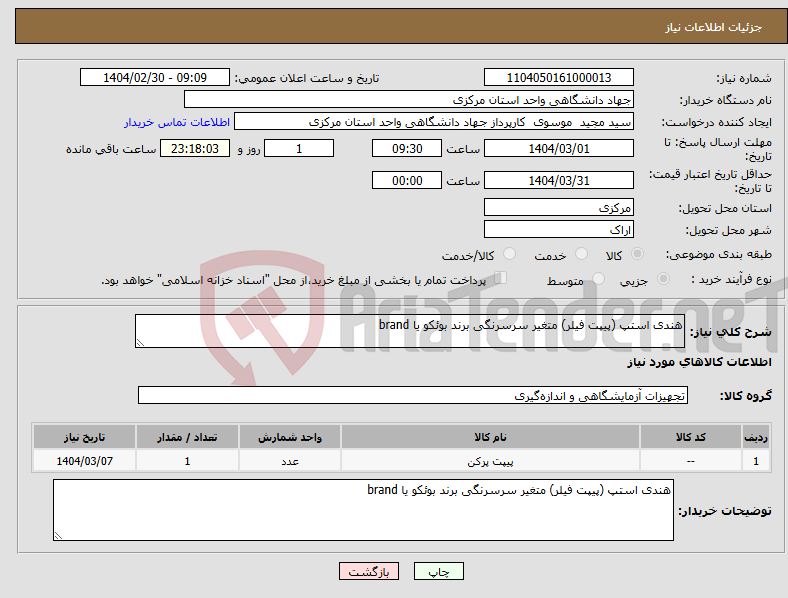The image size is (788, 598).
Task: Click the تعداد / مقدار column header
Action: [x=187, y=437]
